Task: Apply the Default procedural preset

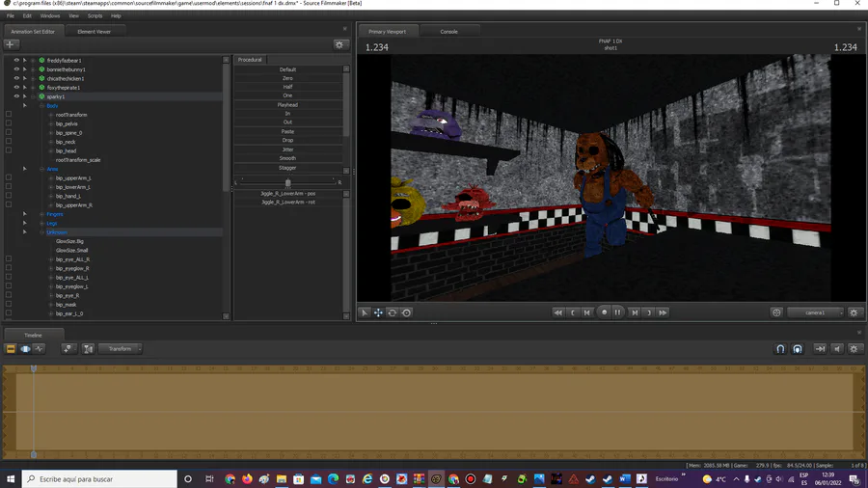Action: pyautogui.click(x=287, y=69)
